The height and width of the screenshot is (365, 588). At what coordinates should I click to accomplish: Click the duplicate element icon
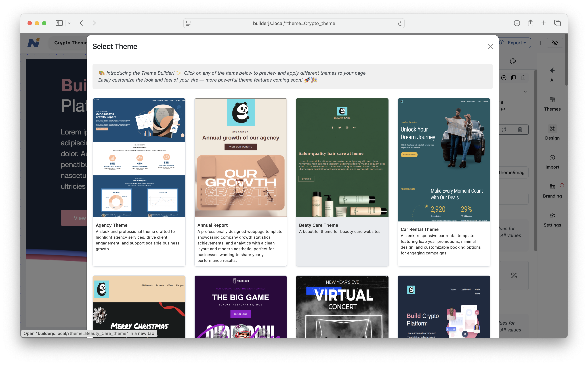click(x=514, y=78)
